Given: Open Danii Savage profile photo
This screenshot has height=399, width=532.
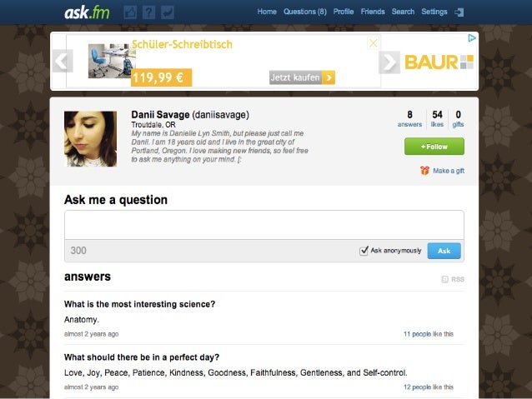Looking at the screenshot, I should [90, 139].
